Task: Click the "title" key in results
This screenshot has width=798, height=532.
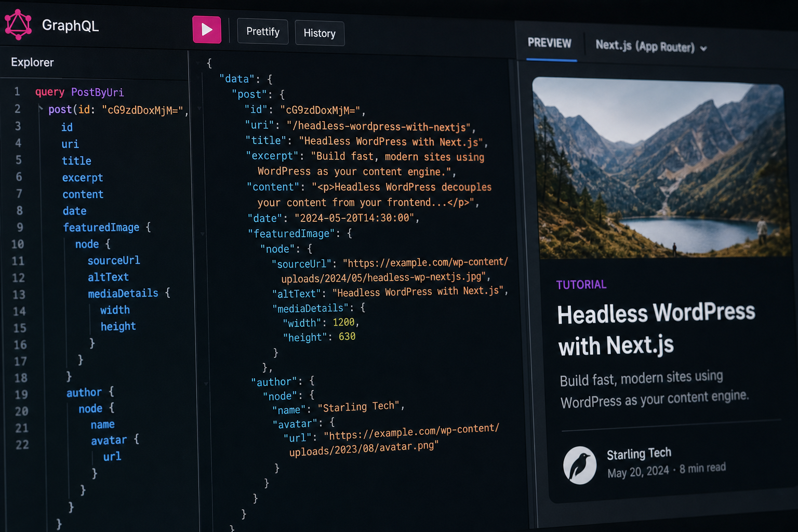Action: (x=266, y=141)
